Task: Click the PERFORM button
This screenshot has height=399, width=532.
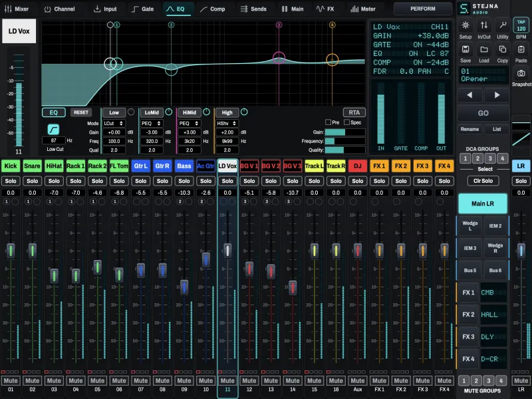Action: (423, 9)
